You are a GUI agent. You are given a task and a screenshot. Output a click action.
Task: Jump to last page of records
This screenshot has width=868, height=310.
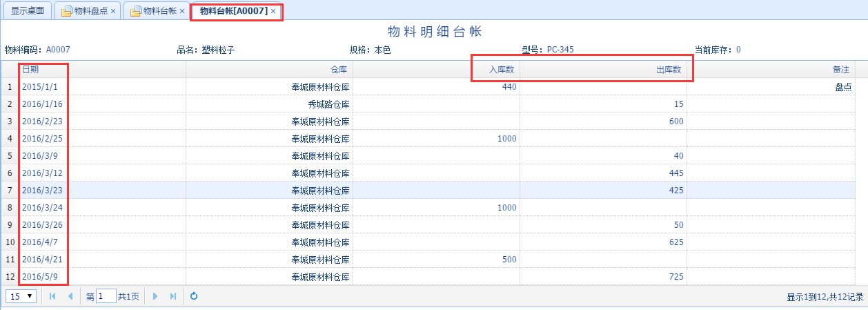coord(172,296)
